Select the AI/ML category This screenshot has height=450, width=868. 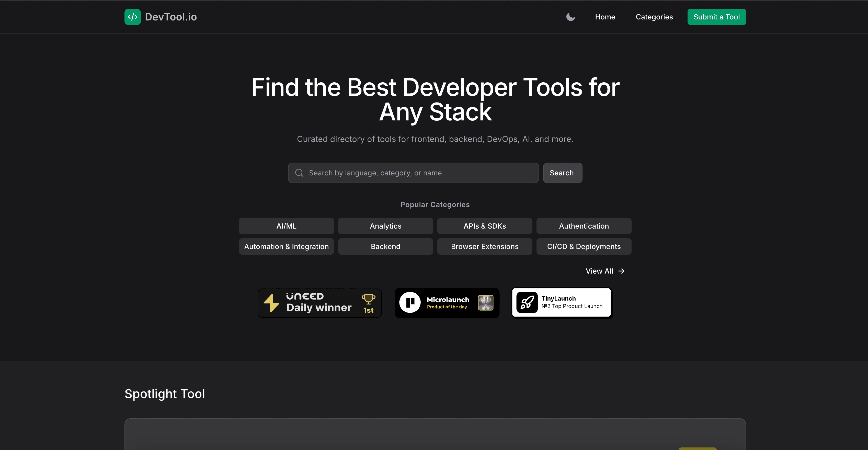(x=287, y=226)
